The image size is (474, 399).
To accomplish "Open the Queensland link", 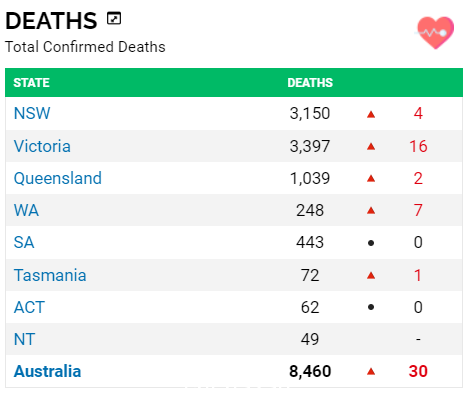I will (58, 178).
